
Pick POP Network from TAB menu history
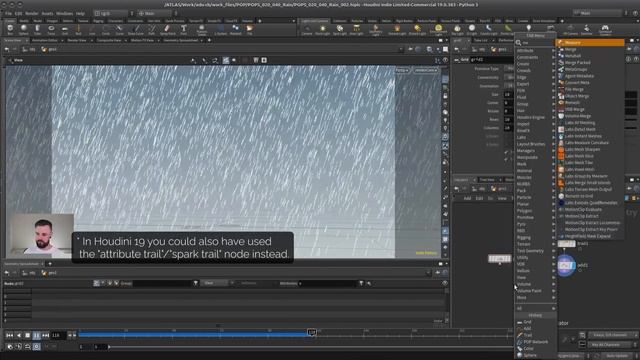click(x=535, y=342)
